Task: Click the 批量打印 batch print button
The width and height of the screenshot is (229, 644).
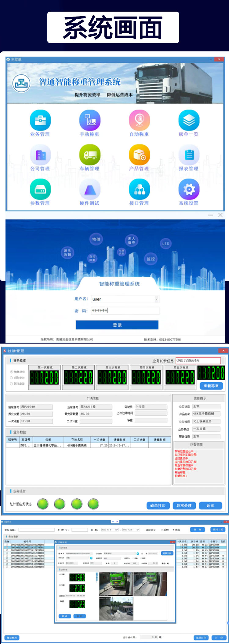Action: pyautogui.click(x=201, y=638)
